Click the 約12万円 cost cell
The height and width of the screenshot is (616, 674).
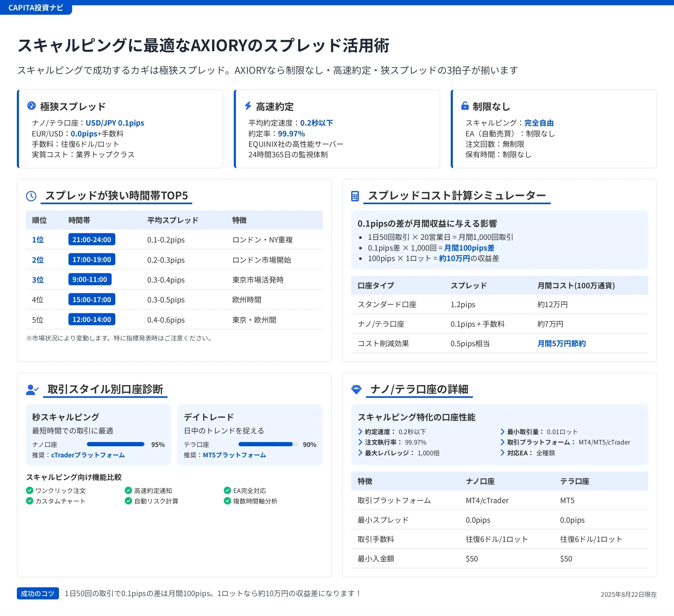(x=553, y=304)
